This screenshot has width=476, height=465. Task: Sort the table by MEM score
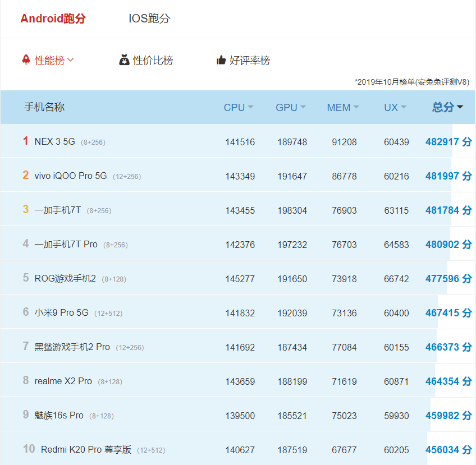(x=343, y=107)
